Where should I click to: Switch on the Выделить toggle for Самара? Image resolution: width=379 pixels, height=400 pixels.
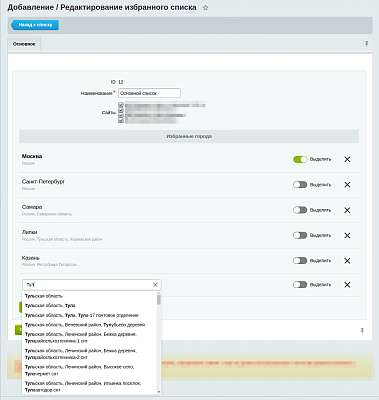pos(300,210)
